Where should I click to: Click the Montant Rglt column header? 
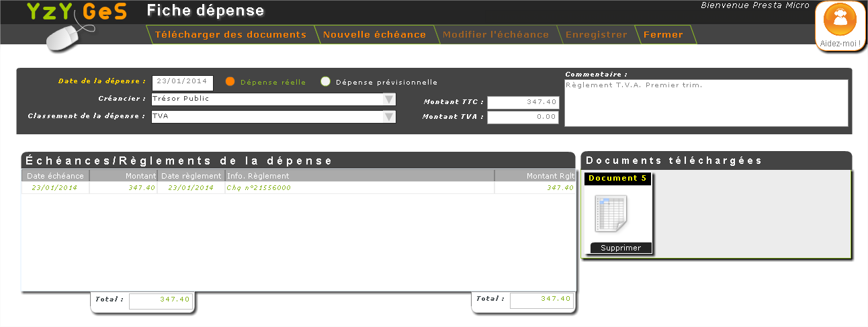tap(535, 176)
